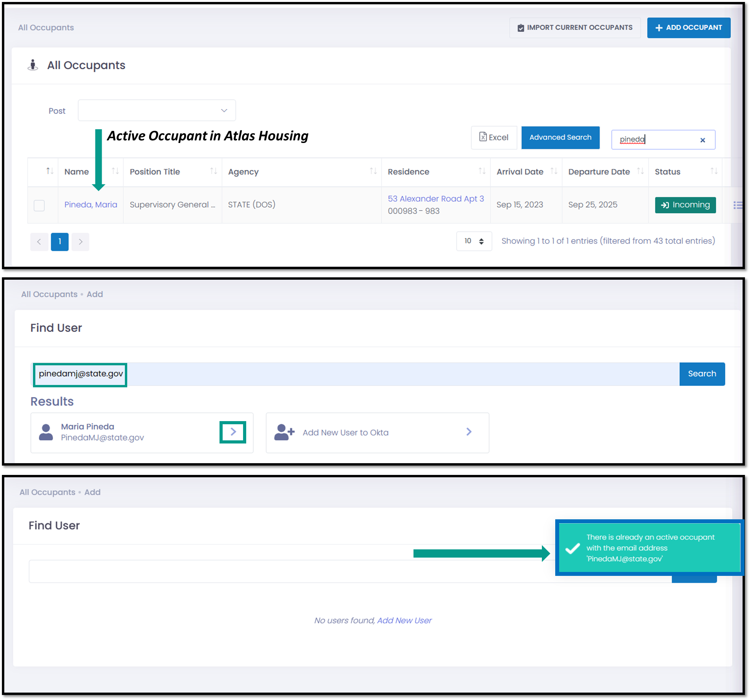Sort by the Departure Date column
This screenshot has width=750, height=700.
(605, 172)
